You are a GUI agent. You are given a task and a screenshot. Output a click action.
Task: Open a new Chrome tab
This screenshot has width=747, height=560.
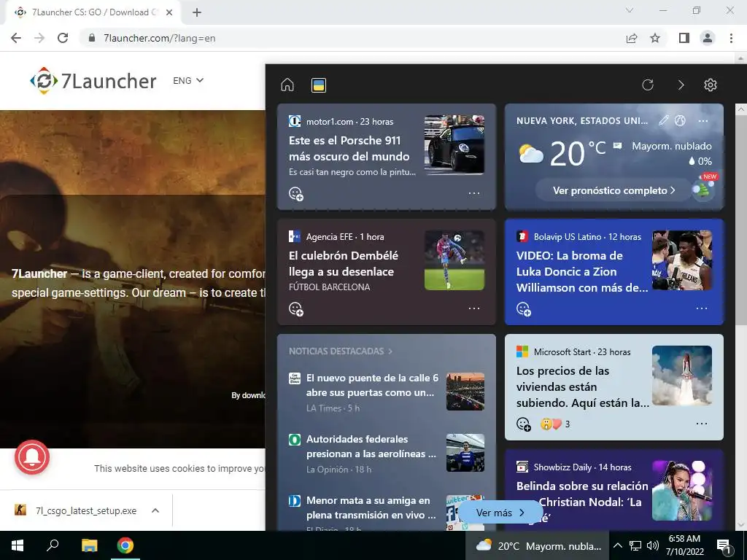click(x=197, y=12)
